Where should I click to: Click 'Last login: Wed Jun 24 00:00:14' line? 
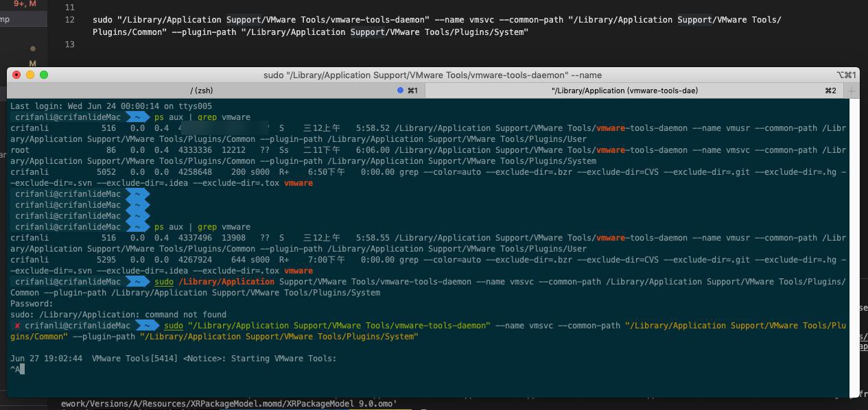(x=111, y=106)
